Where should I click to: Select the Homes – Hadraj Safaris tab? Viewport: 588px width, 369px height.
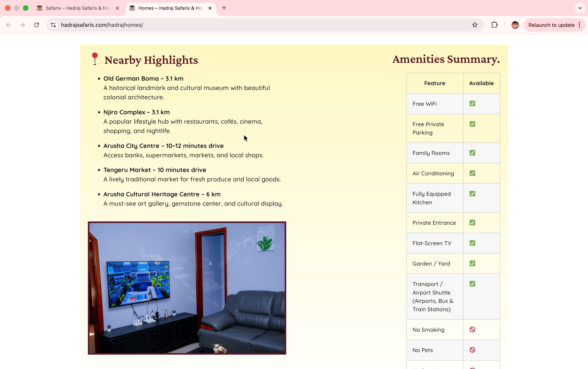(x=170, y=8)
